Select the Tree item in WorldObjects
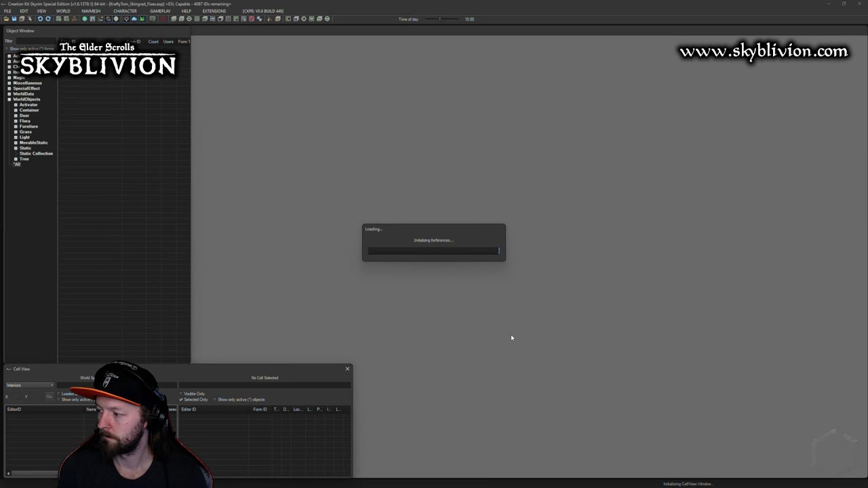This screenshot has width=868, height=488. [x=24, y=159]
